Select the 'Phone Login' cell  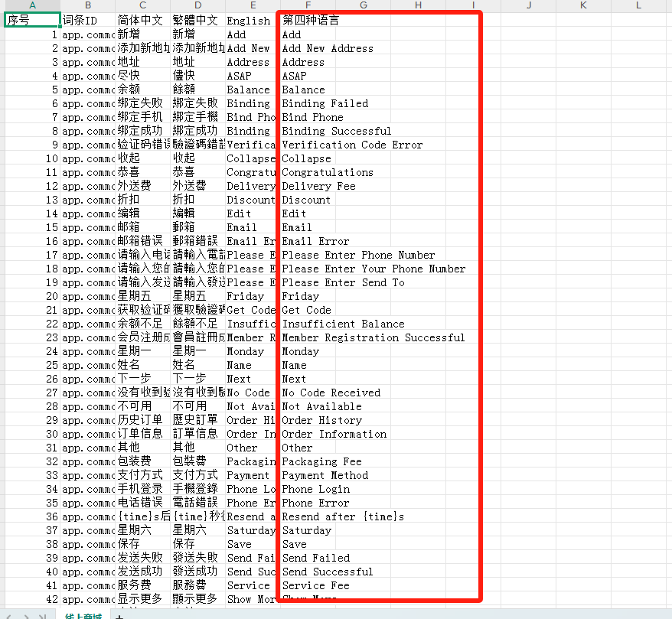click(x=308, y=489)
